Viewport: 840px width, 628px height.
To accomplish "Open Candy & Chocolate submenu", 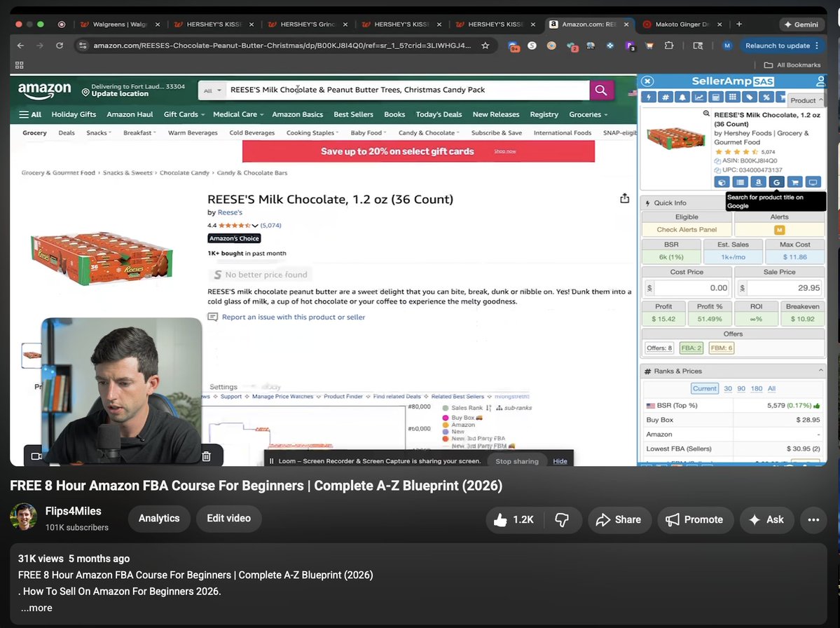I will pos(429,133).
